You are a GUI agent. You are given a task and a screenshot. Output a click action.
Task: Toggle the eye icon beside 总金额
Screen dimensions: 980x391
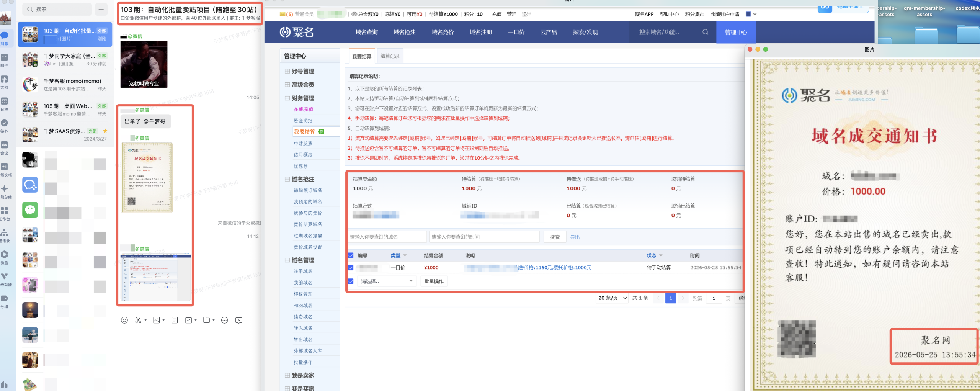[x=354, y=14]
